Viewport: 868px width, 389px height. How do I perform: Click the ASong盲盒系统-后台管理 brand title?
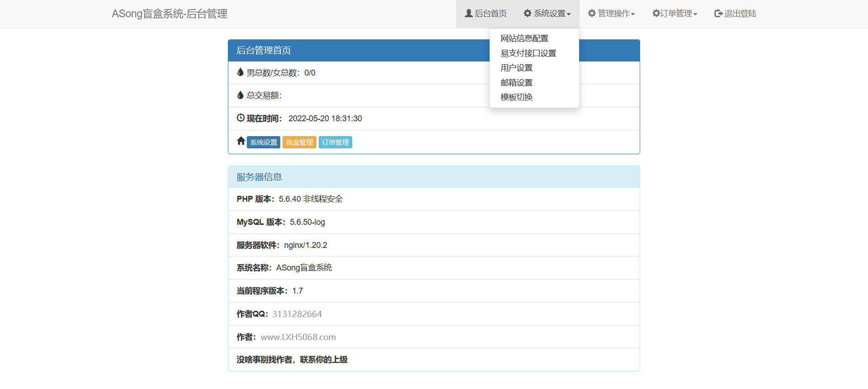(170, 14)
